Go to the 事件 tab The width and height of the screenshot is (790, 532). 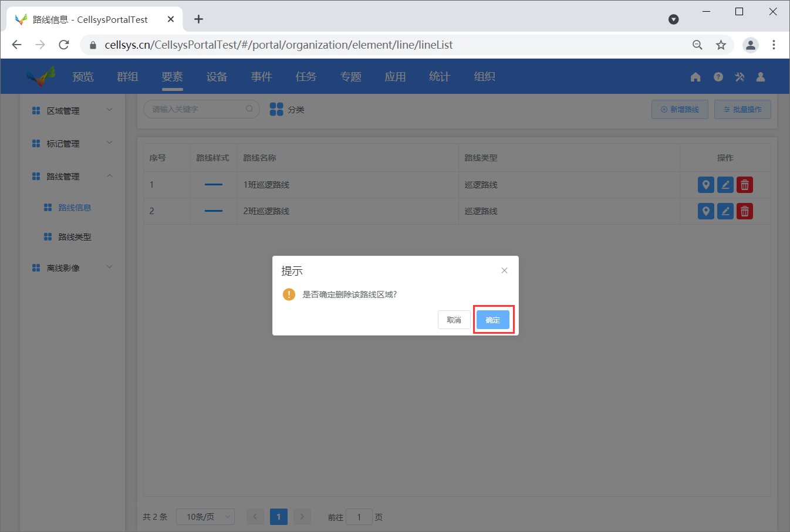[261, 76]
